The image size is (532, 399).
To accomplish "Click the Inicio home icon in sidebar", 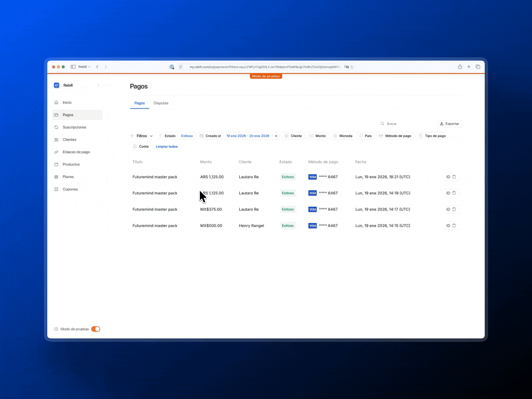I will point(56,103).
